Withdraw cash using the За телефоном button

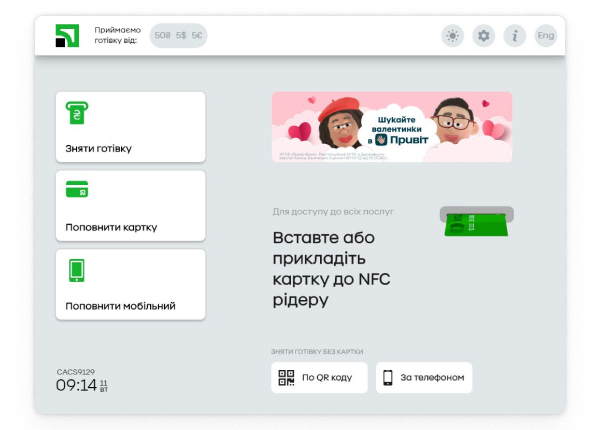[x=424, y=378]
